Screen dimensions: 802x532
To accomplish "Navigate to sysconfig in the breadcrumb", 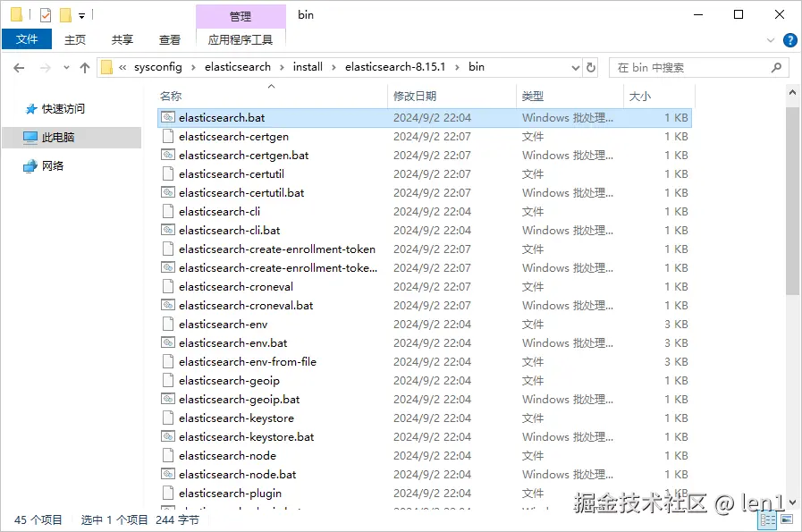I will point(158,67).
